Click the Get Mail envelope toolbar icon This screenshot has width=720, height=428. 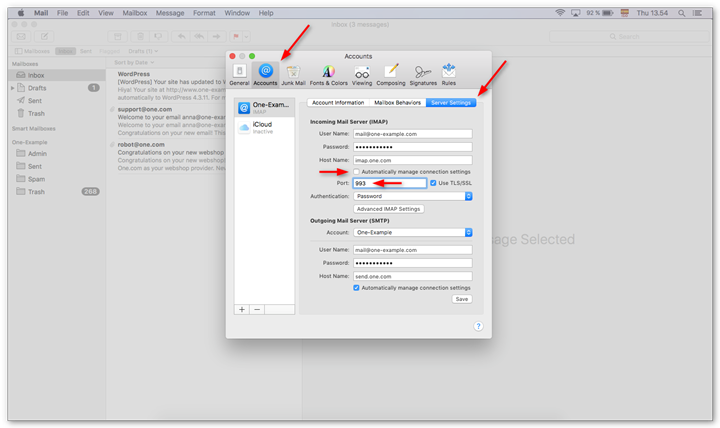pos(21,36)
